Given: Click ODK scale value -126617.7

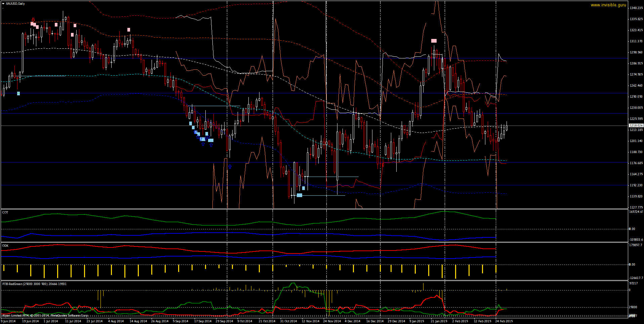Looking at the screenshot, I should 636,278.
